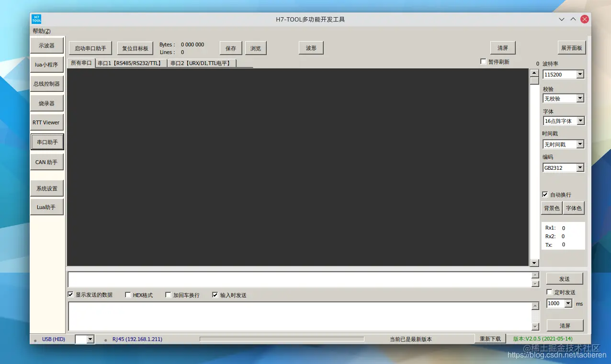Click lower text box scrollbar up arrow
Viewport: 611px width, 364px height.
click(535, 306)
